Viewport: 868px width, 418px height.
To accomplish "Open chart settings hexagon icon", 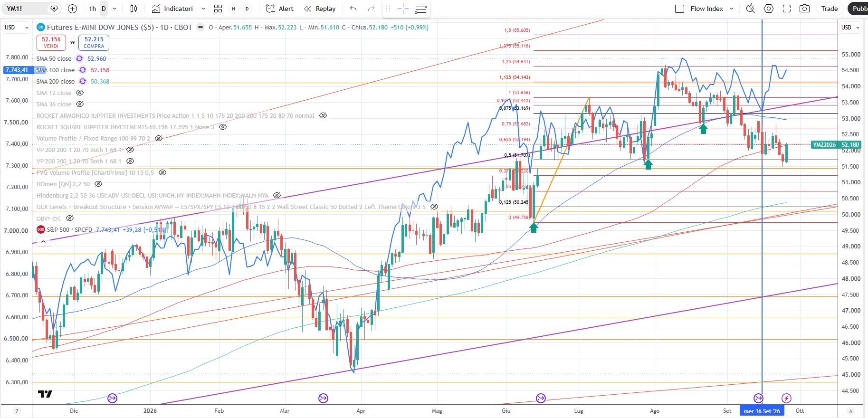I will (769, 9).
